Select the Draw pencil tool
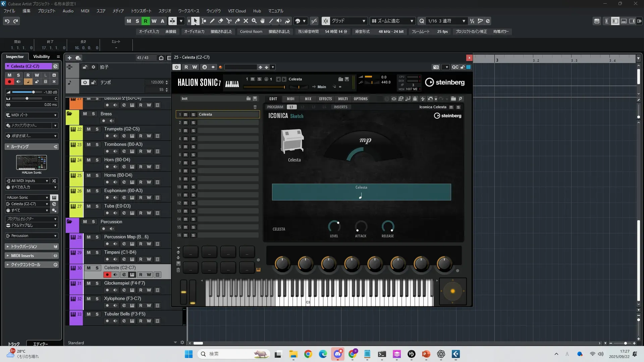 coord(212,21)
